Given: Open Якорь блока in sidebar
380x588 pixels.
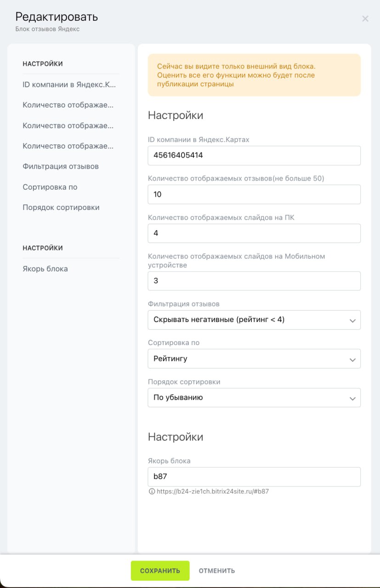Looking at the screenshot, I should (45, 269).
